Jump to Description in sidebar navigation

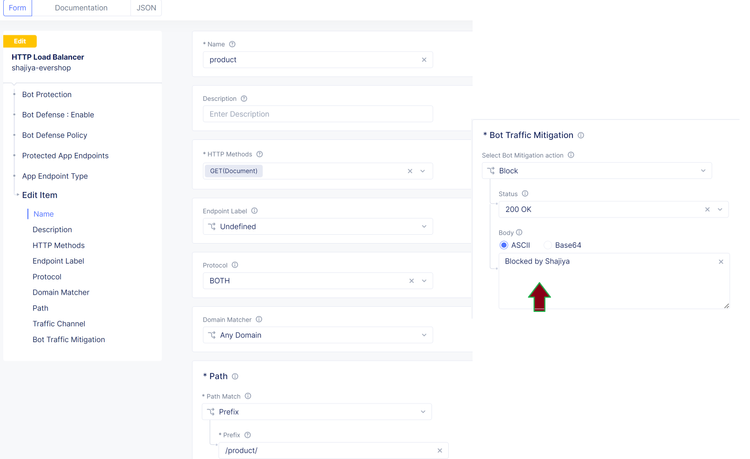click(52, 230)
